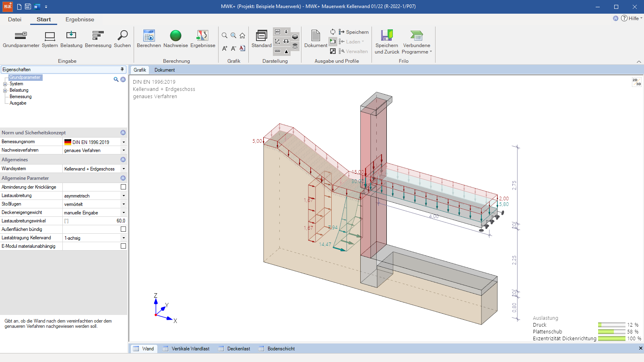Screen dimensions: 644x362
Task: Click the refresh circular arrows icon
Action: click(333, 32)
